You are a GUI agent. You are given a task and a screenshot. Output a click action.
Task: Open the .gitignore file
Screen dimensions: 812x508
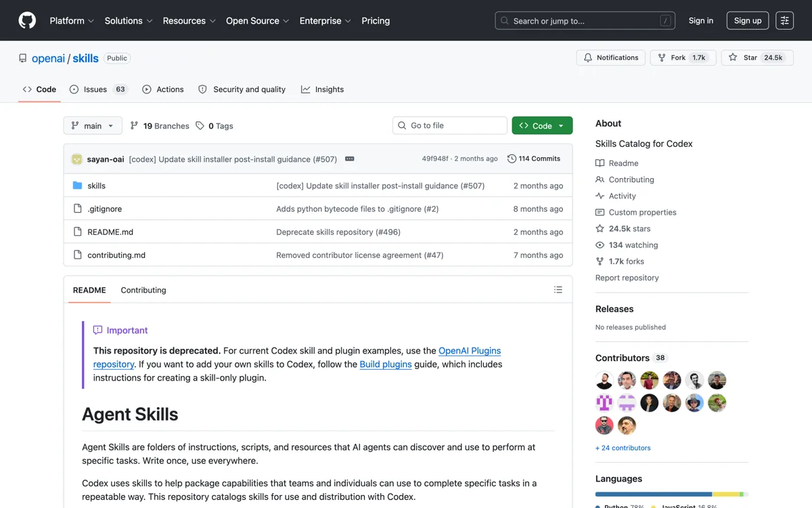coord(105,209)
